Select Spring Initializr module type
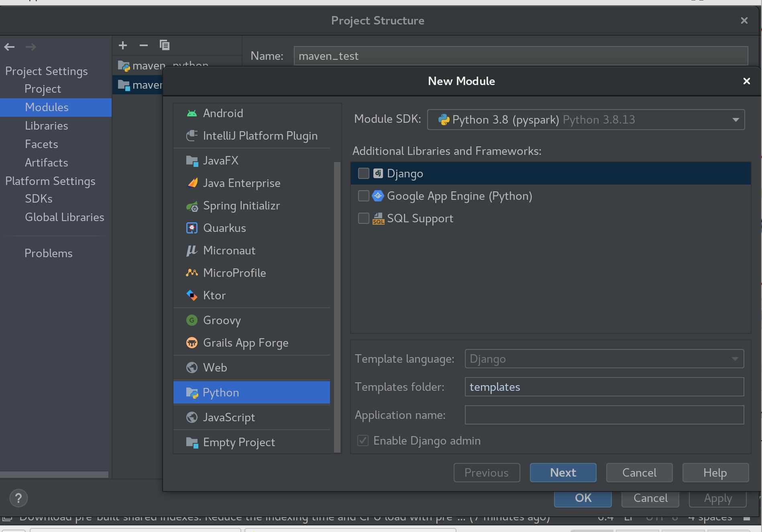The width and height of the screenshot is (762, 532). 252,206
